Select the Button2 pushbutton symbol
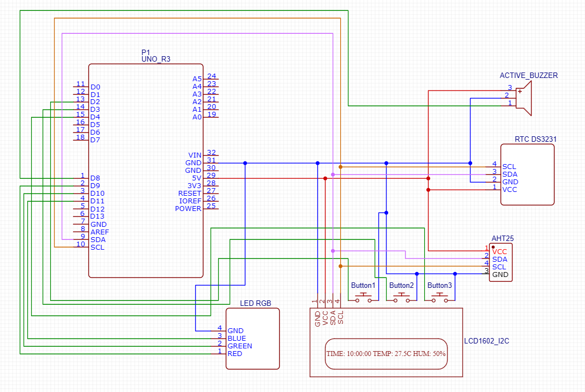The image size is (585, 392). click(401, 298)
